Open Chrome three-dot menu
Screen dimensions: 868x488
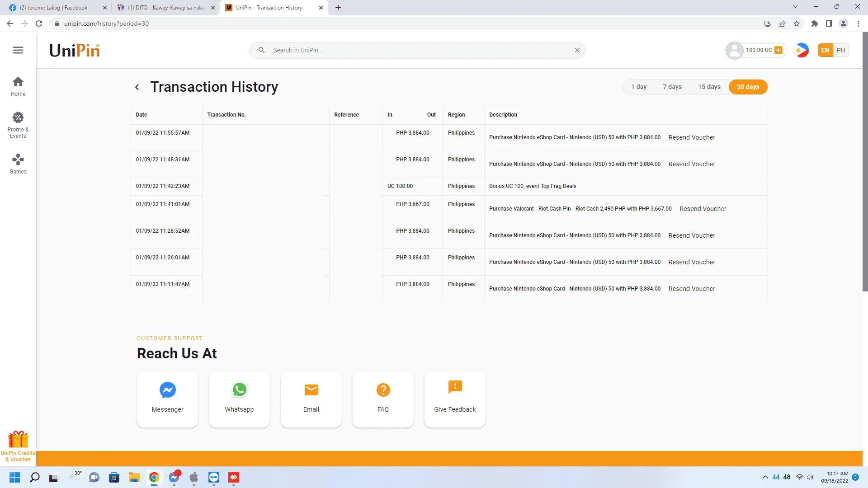pos(858,23)
